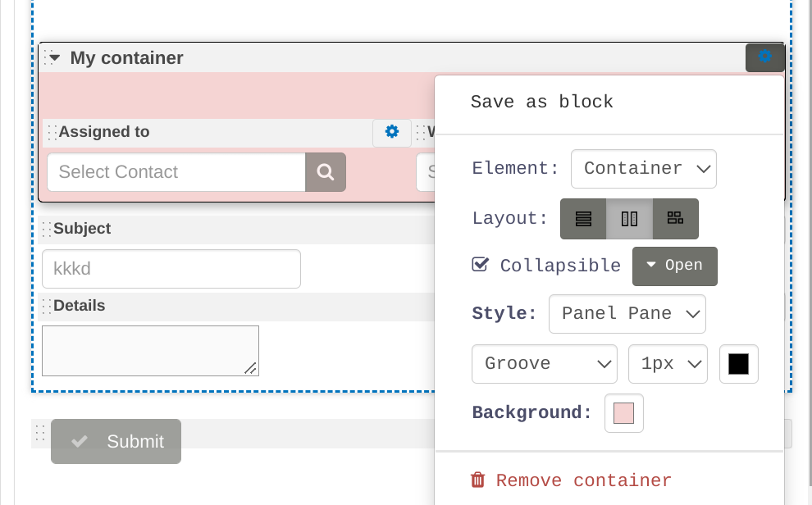The height and width of the screenshot is (505, 812).
Task: Open the Groove border style dropdown
Action: (x=544, y=364)
